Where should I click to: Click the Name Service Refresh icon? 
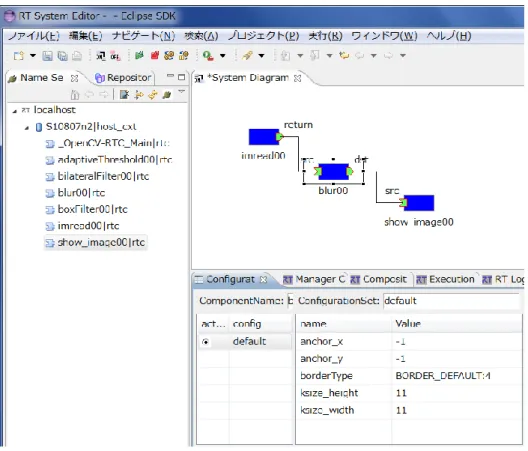(153, 95)
